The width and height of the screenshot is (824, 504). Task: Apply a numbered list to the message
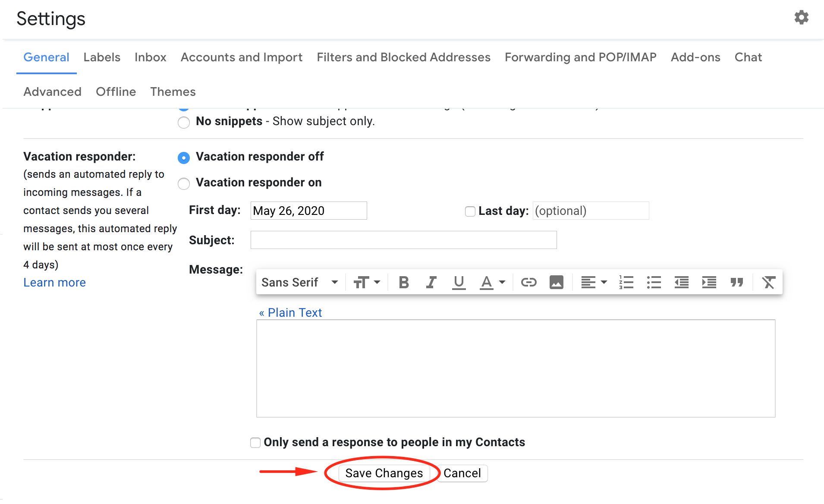click(626, 282)
